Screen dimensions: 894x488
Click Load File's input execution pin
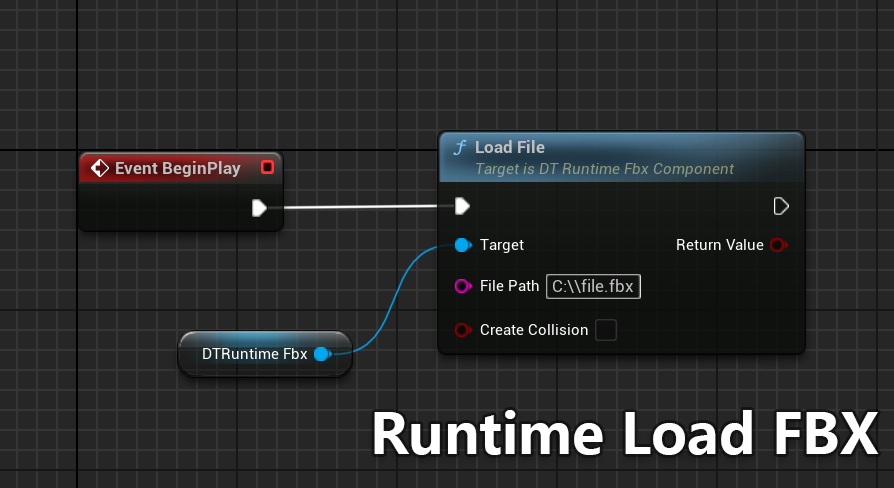[x=462, y=206]
